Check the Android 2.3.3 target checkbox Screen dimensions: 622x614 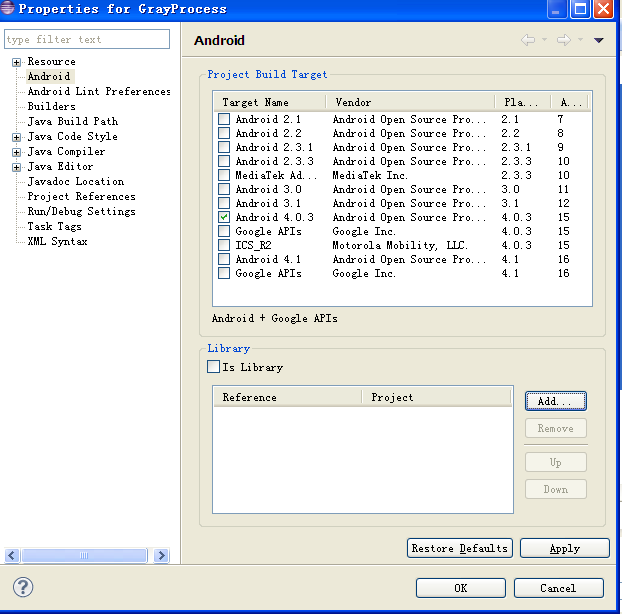pos(224,161)
